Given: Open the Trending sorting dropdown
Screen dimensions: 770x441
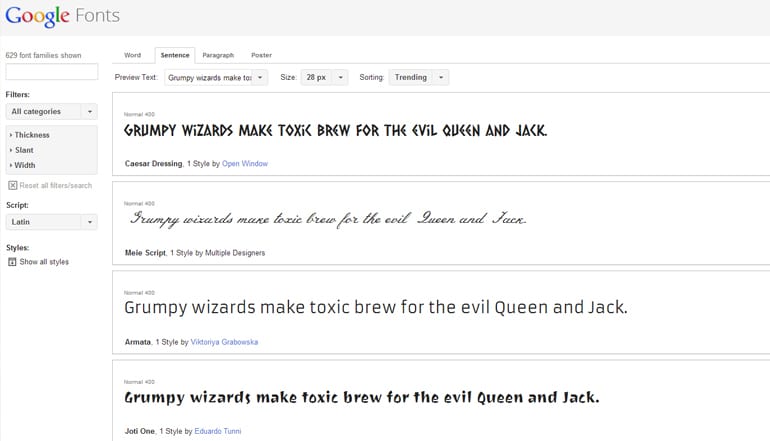Looking at the screenshot, I should [418, 77].
